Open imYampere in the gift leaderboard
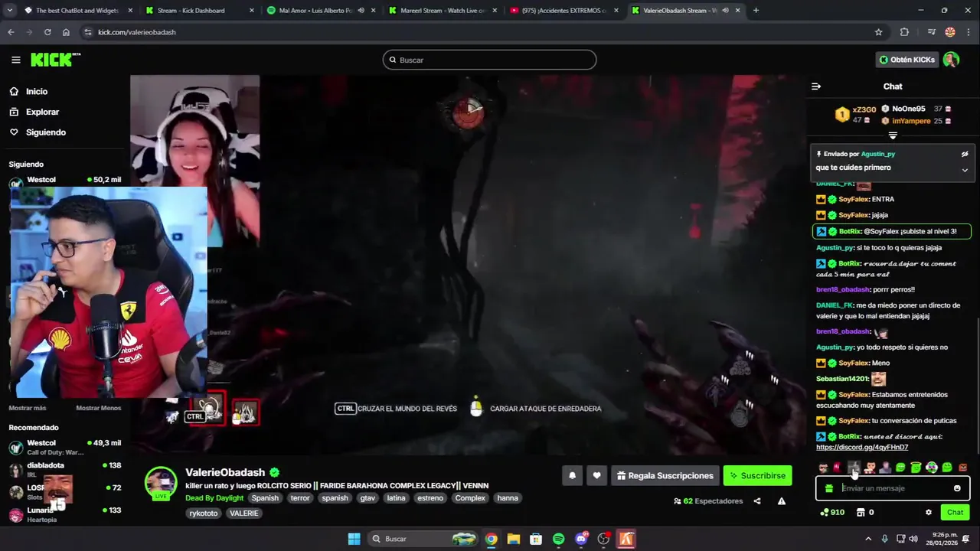The width and height of the screenshot is (980, 551). click(911, 121)
